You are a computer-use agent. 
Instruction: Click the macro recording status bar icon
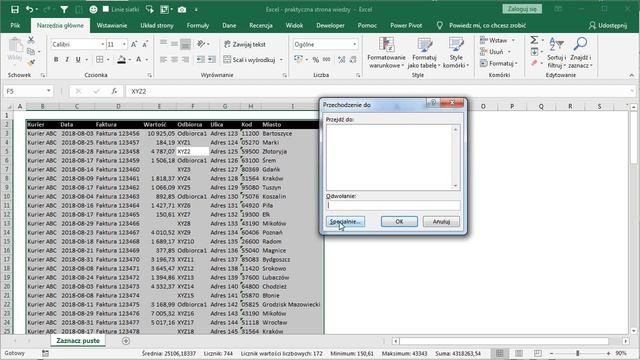[x=45, y=353]
